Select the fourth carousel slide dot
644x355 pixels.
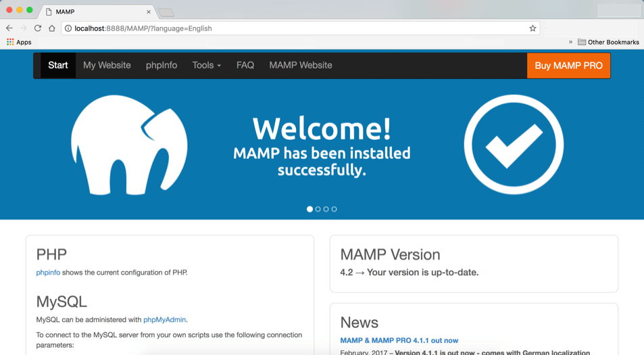tap(335, 209)
